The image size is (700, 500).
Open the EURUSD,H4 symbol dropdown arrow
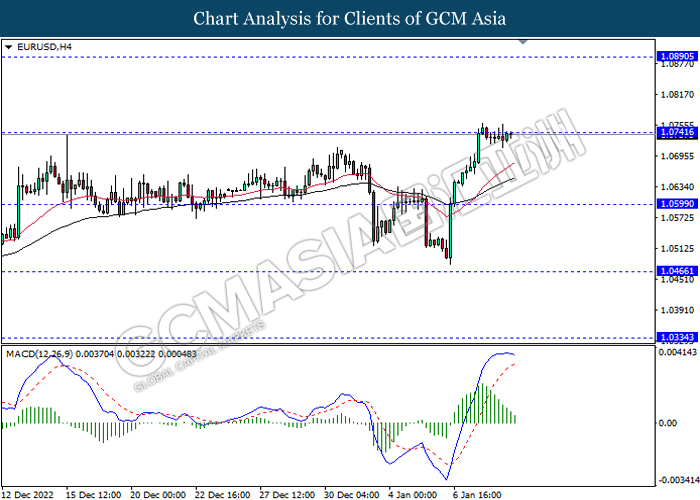pos(8,47)
